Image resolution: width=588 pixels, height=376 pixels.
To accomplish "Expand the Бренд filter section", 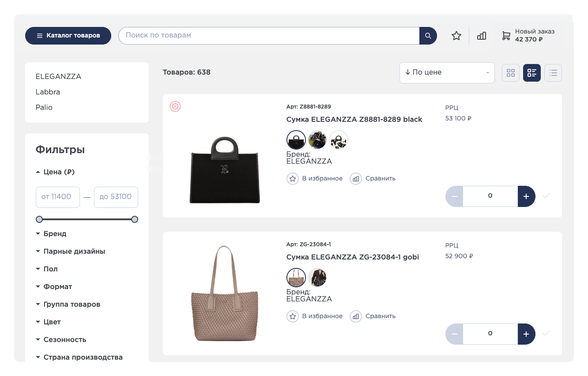I will 55,234.
